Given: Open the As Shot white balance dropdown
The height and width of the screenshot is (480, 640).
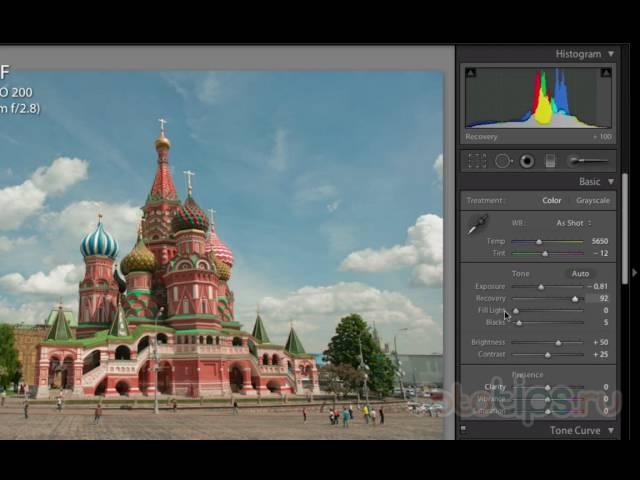Looking at the screenshot, I should (x=573, y=223).
